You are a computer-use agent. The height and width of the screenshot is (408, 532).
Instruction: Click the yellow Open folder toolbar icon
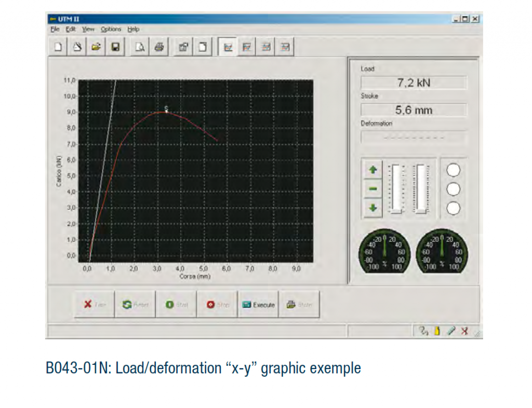click(96, 47)
